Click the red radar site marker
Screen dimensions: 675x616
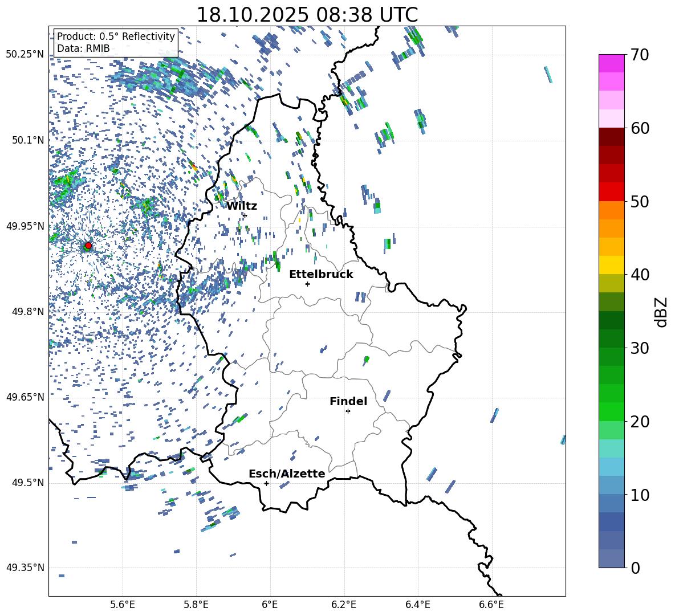coord(88,246)
